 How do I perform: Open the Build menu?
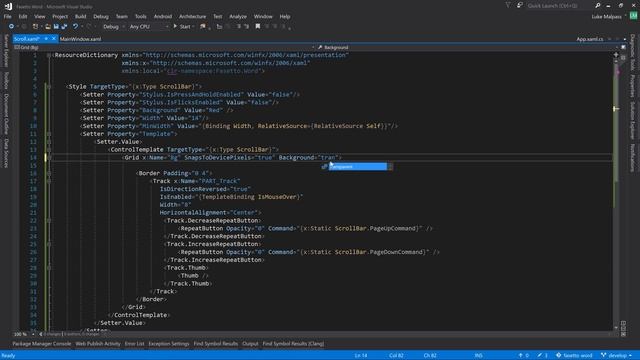80,17
